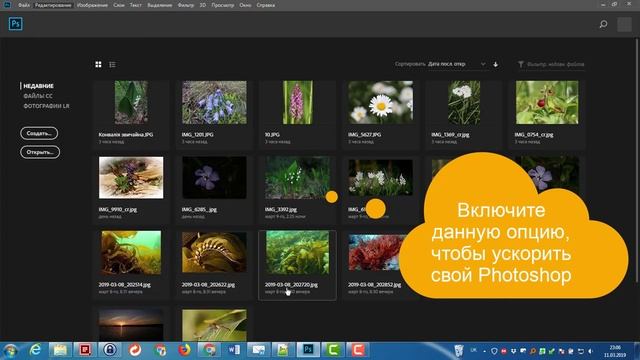
Task: Open the red Camtasia recorder taskbar icon
Action: point(358,350)
